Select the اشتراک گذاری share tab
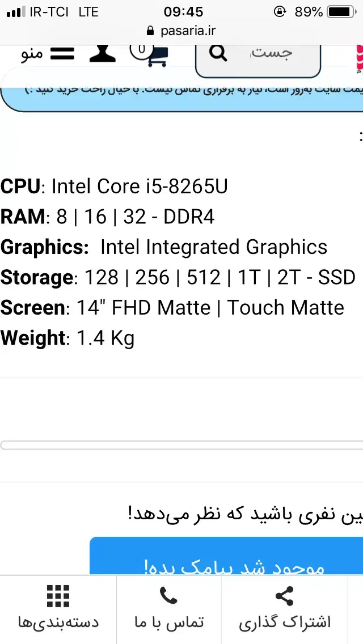 point(284,622)
